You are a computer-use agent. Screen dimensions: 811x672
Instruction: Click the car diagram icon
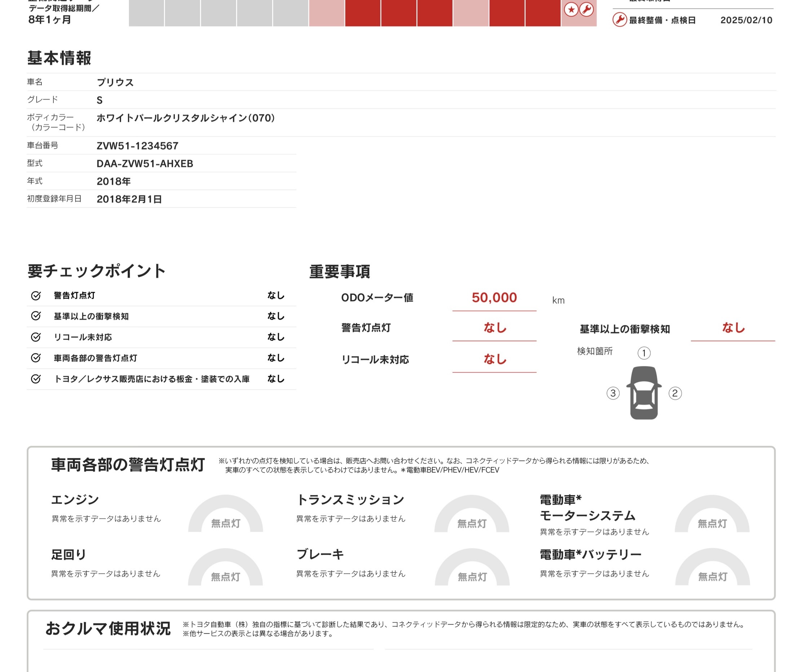click(644, 392)
